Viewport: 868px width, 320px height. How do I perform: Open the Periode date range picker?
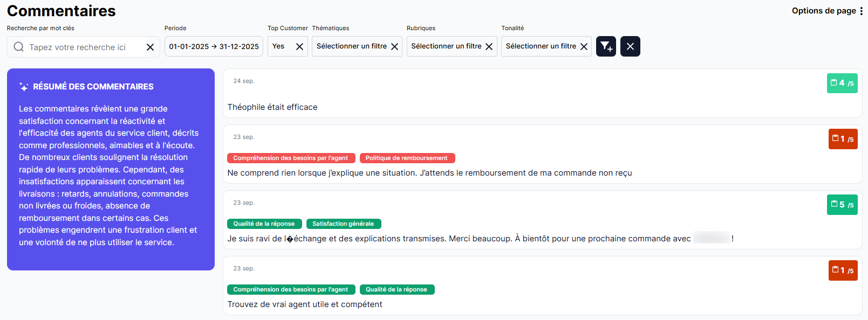214,46
